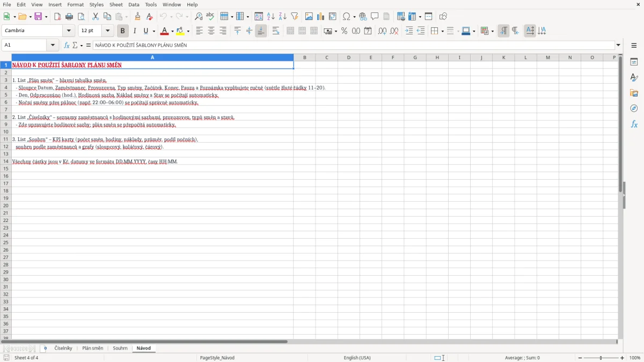Click the formula input line
644x362 pixels.
354,45
